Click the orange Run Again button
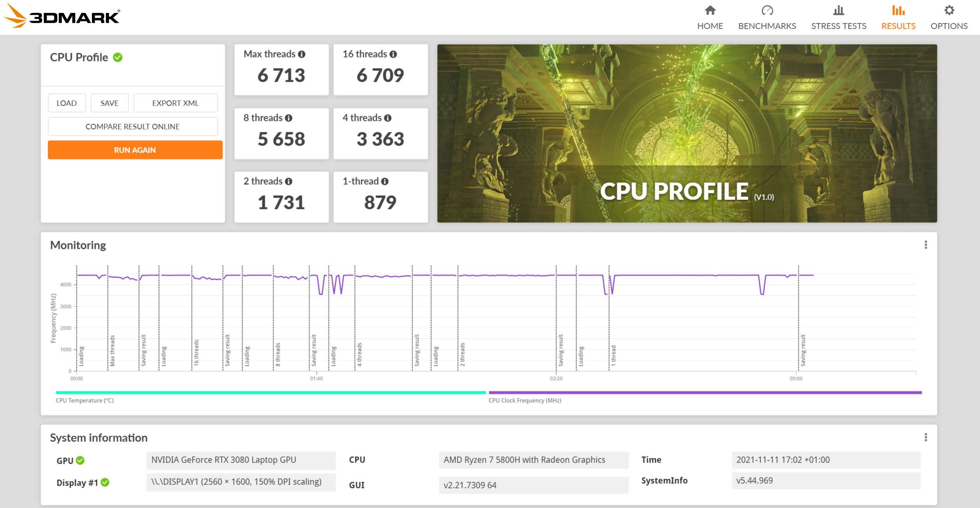Image resolution: width=980 pixels, height=508 pixels. (135, 150)
